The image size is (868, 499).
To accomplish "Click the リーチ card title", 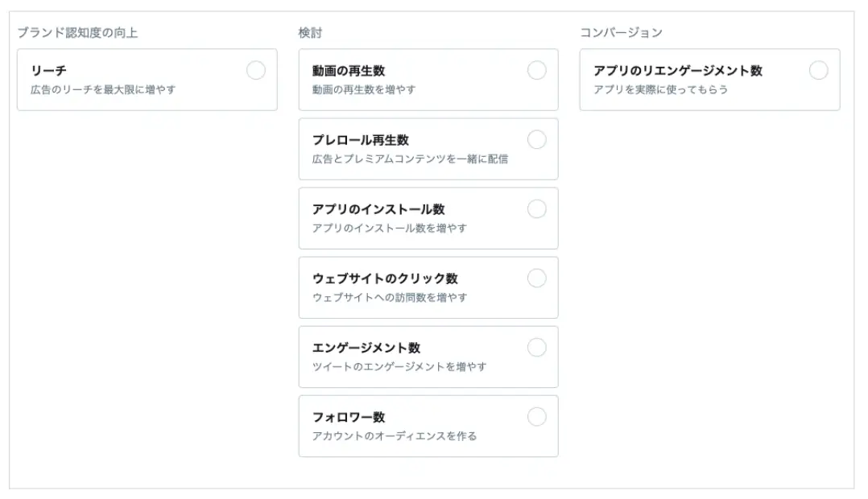I will (48, 71).
